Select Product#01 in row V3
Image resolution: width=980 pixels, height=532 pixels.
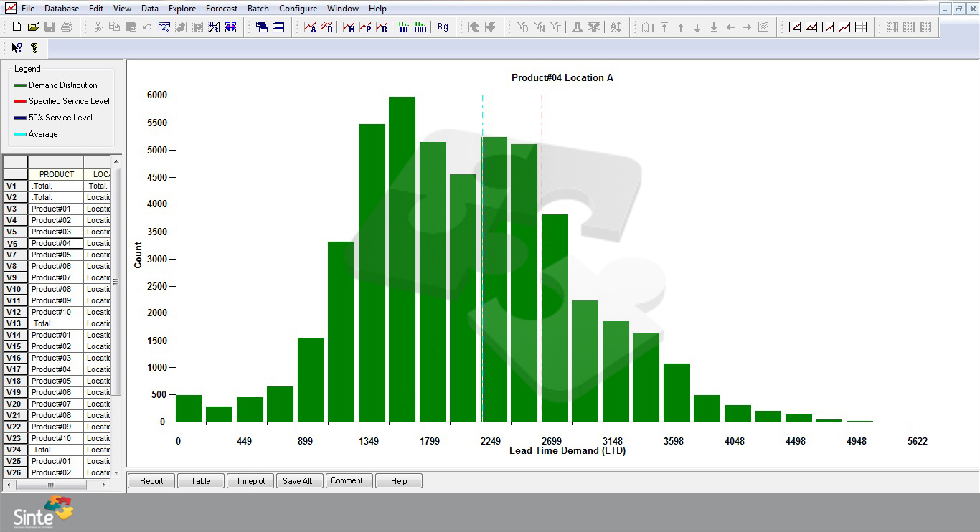pos(55,209)
